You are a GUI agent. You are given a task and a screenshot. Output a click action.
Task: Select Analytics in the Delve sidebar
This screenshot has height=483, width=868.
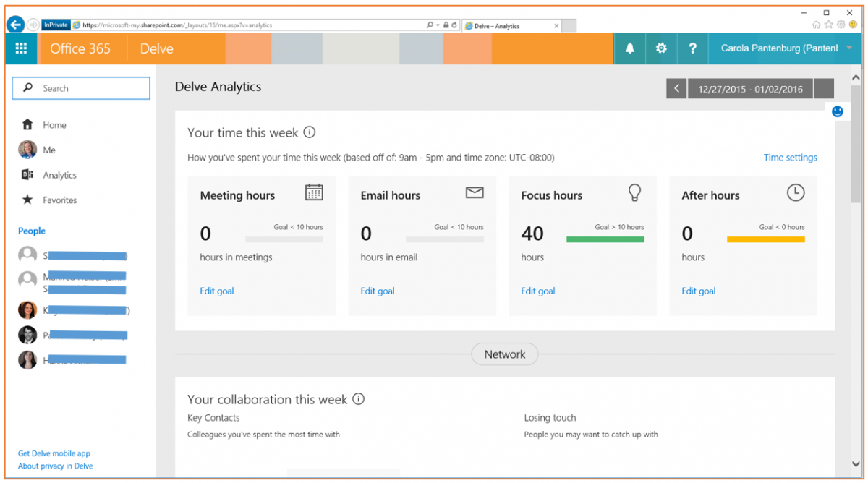coord(59,175)
